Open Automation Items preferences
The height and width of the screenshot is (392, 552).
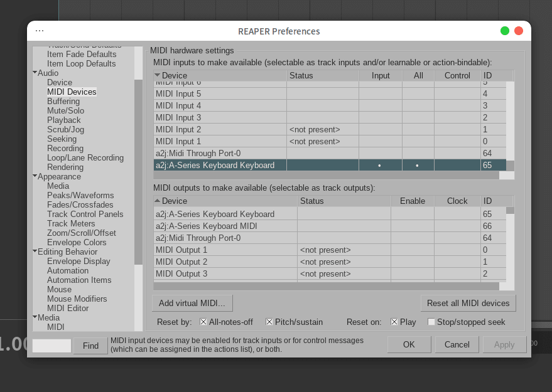click(79, 280)
